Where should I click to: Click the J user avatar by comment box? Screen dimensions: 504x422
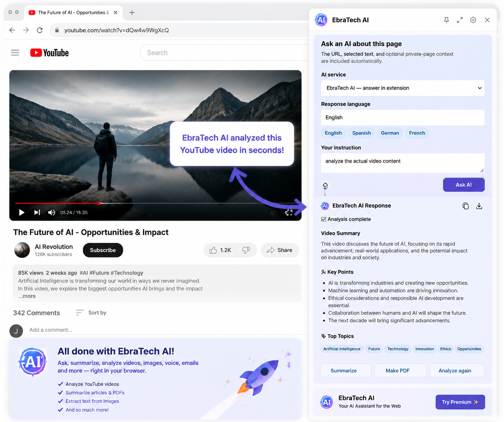pos(16,331)
